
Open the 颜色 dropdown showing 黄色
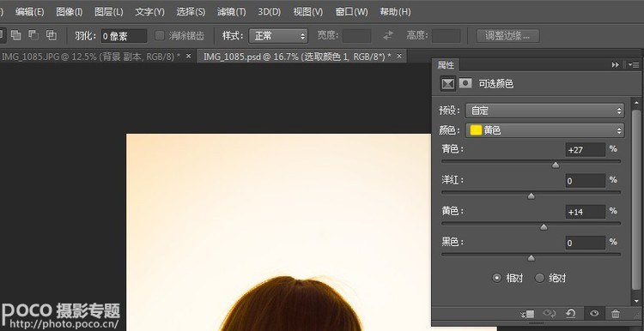tap(544, 130)
